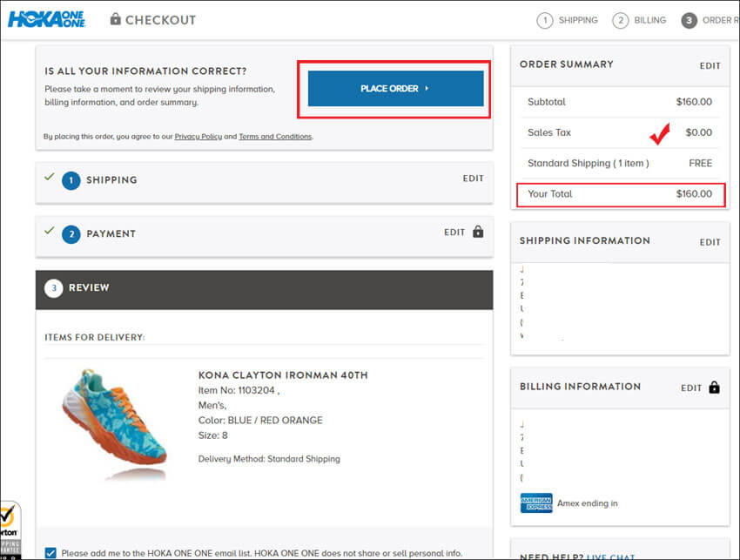Click the Delivery Method: Standard Shipping text

[269, 459]
